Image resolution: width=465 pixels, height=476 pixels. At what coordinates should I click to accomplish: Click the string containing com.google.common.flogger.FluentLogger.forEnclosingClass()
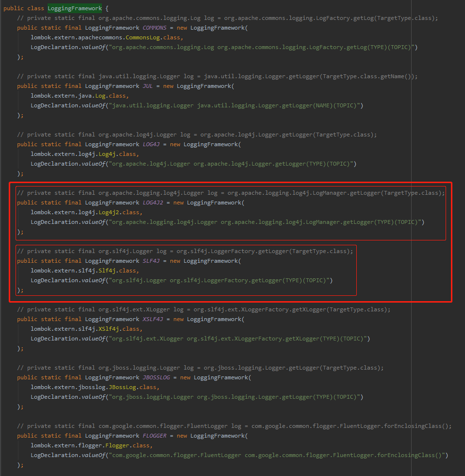277,455
